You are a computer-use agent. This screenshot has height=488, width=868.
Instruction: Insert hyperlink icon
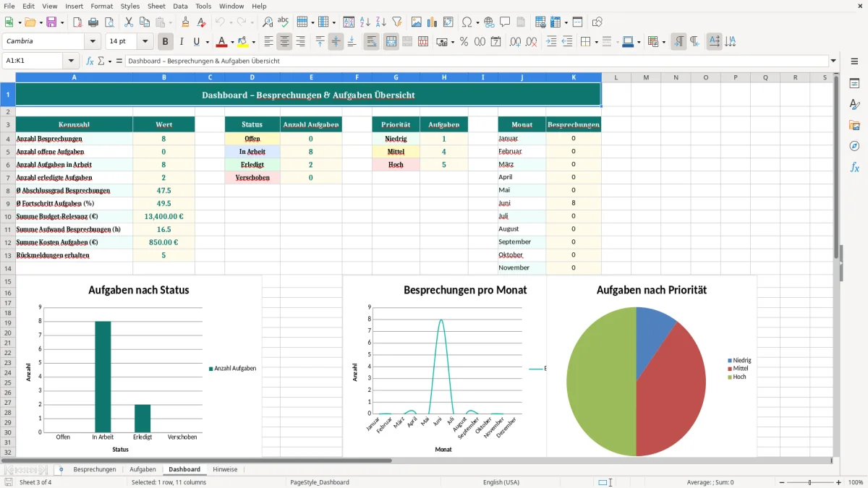(x=489, y=22)
